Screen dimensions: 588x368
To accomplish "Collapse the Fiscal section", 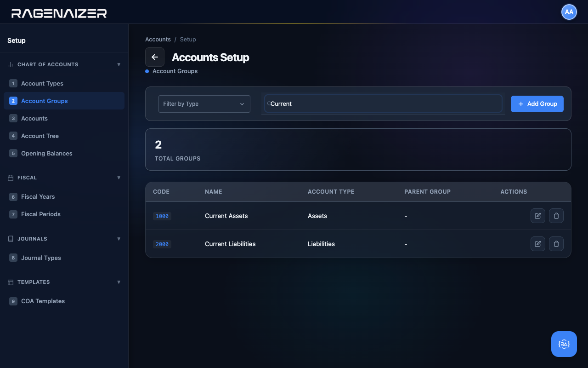I will [119, 178].
